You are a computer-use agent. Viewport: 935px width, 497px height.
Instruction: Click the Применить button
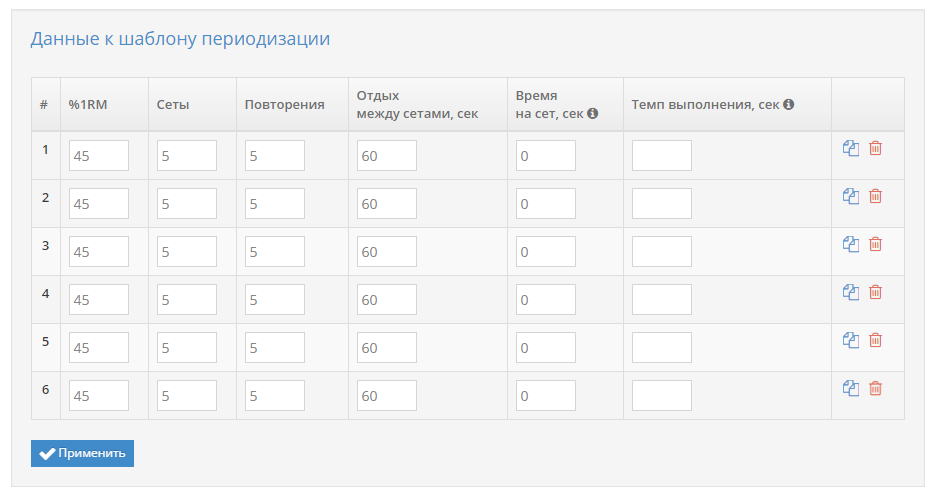[82, 453]
